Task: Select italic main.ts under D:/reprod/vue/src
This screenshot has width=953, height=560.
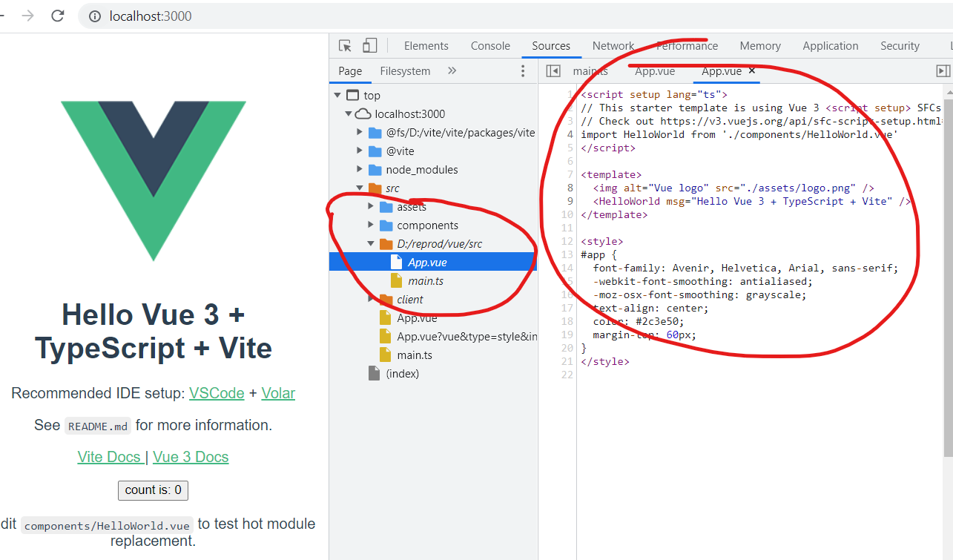Action: point(426,281)
